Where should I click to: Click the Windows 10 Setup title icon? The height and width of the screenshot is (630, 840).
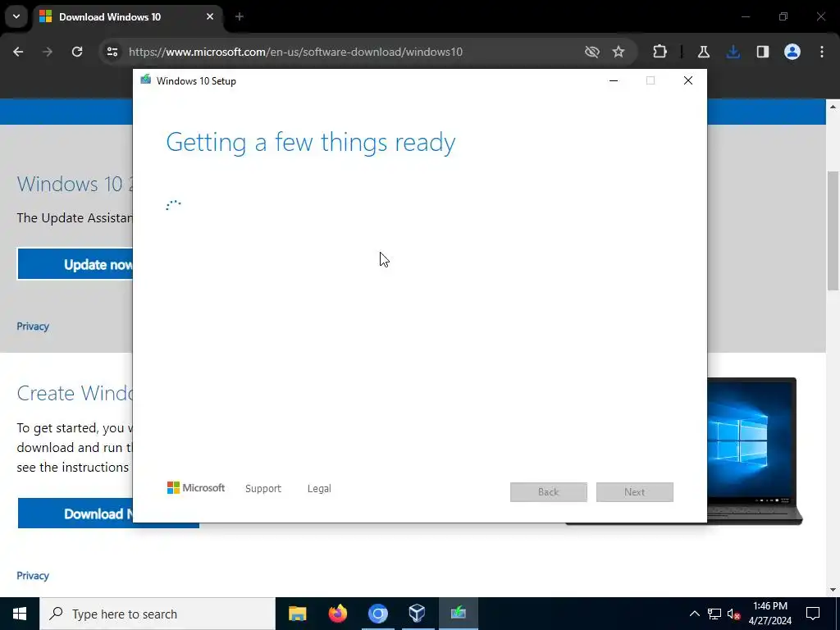click(x=146, y=80)
